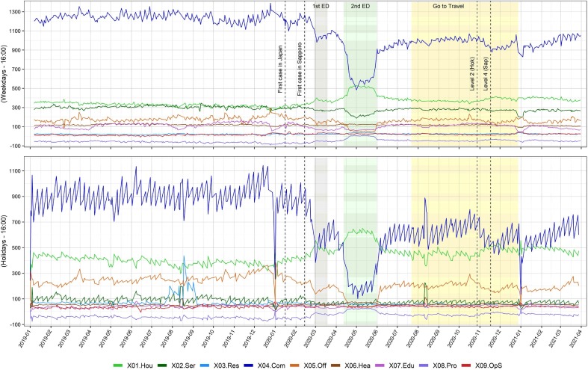
Task: Select the X05.Off legend label
Action: [x=315, y=366]
